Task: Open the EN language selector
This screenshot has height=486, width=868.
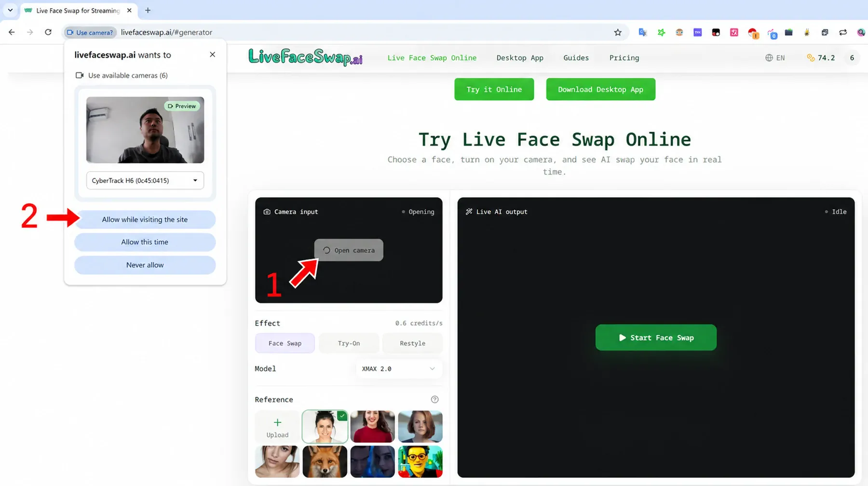Action: [775, 58]
